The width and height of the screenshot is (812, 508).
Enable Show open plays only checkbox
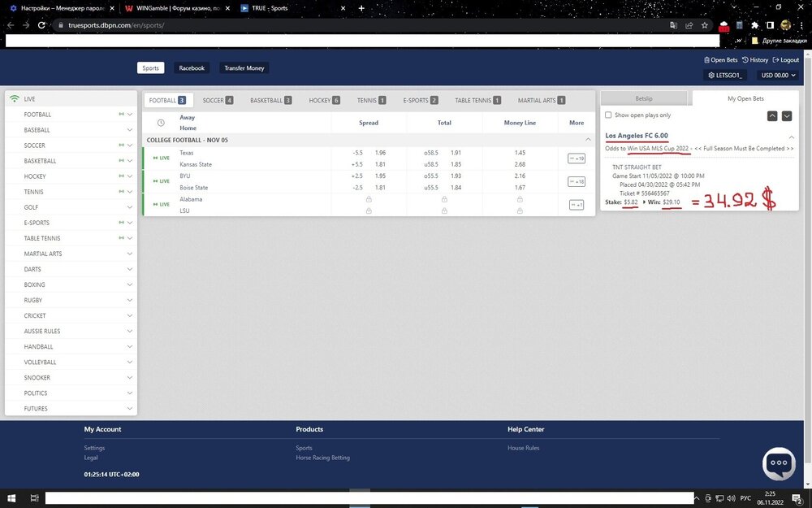608,115
